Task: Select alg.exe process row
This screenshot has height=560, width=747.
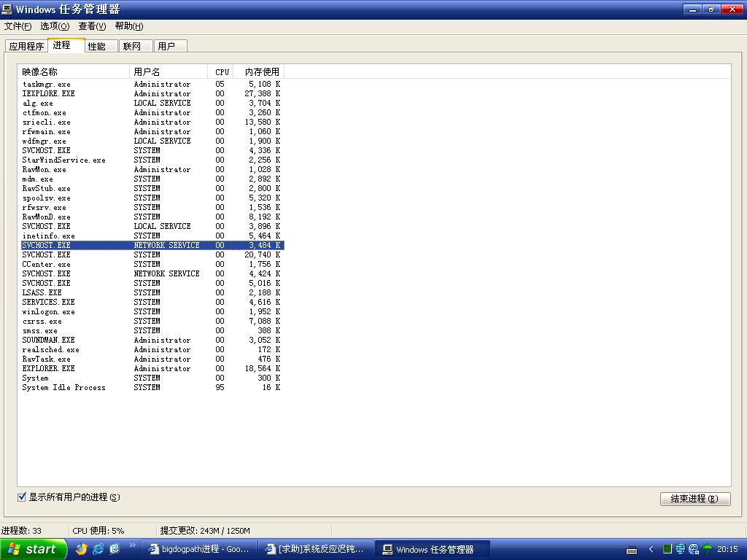Action: pyautogui.click(x=152, y=104)
